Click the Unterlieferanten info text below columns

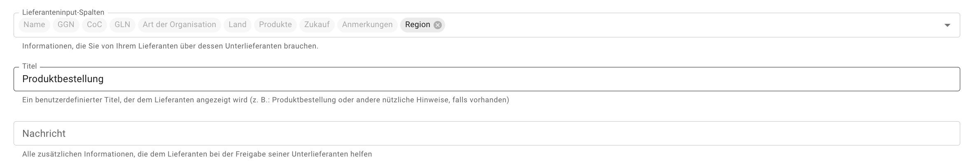pyautogui.click(x=170, y=46)
